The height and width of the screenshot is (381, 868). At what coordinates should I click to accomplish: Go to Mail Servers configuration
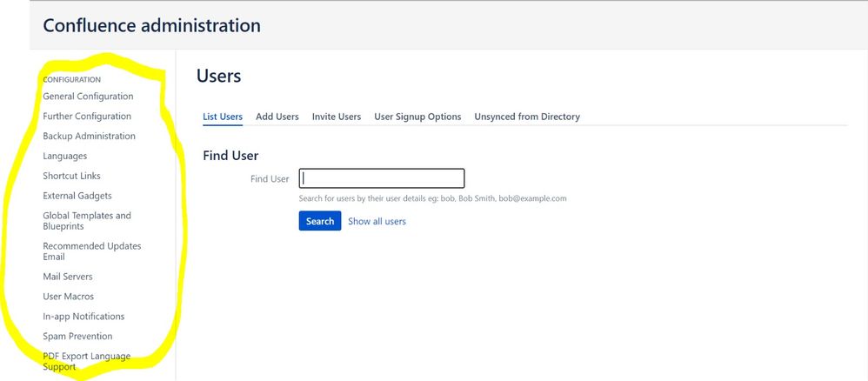68,277
